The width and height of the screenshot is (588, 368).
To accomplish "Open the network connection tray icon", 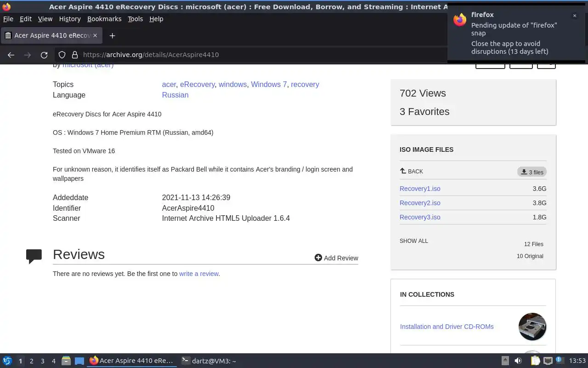I will 548,361.
